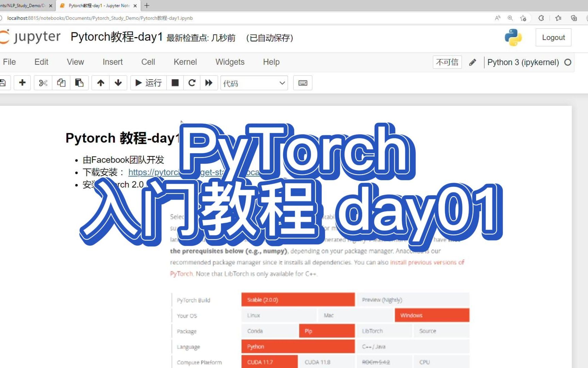
Task: Open the browser favorites list icon
Action: (558, 18)
